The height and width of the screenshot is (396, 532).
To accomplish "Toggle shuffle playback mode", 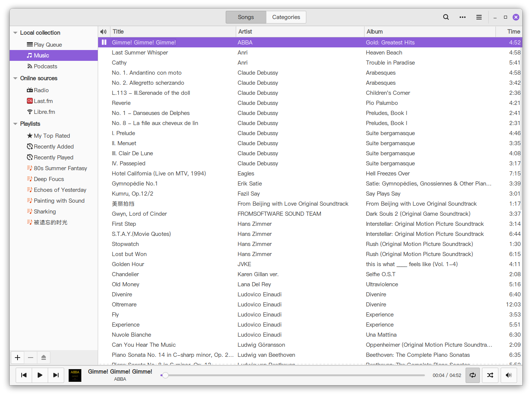I will (490, 375).
